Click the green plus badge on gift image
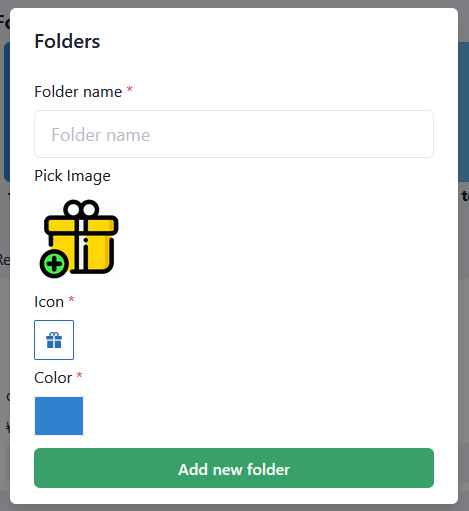Viewport: 469px width, 511px height. click(54, 263)
